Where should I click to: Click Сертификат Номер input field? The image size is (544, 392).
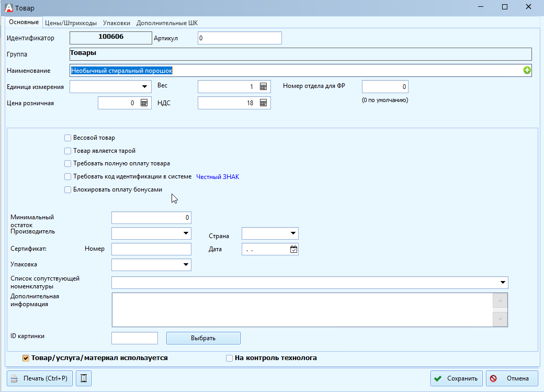coord(151,249)
